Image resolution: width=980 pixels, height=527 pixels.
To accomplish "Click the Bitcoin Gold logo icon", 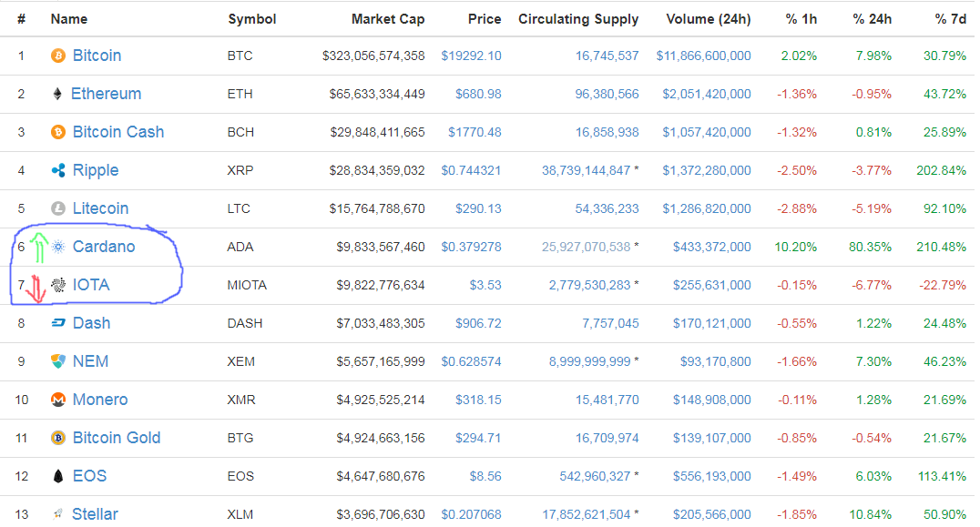I will [x=58, y=438].
